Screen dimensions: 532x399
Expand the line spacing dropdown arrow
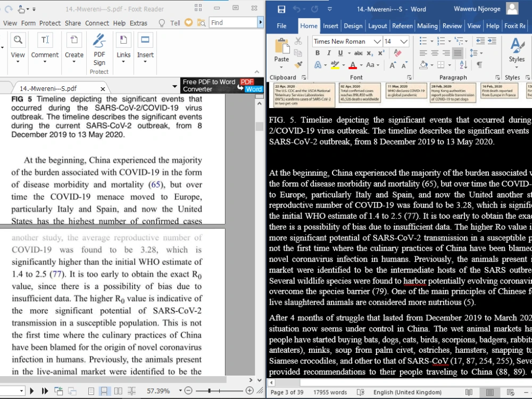coord(481,53)
